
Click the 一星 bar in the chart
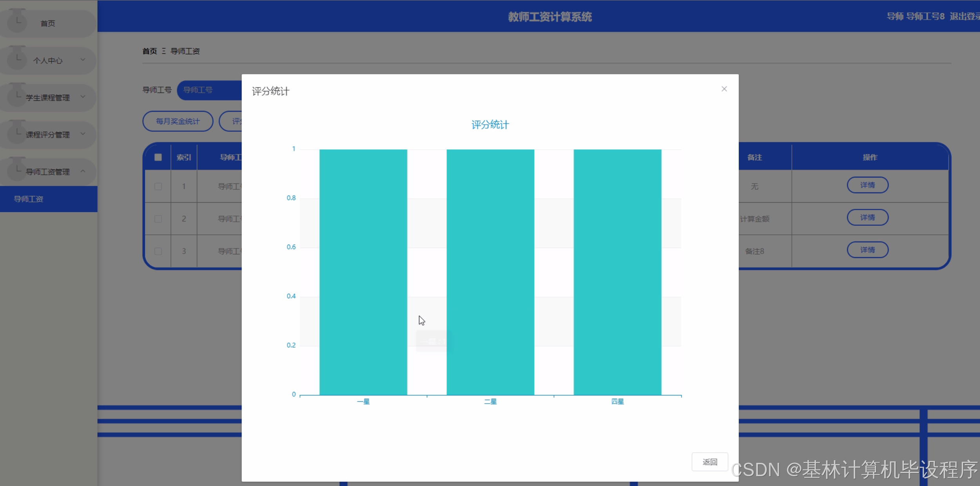[x=363, y=272]
